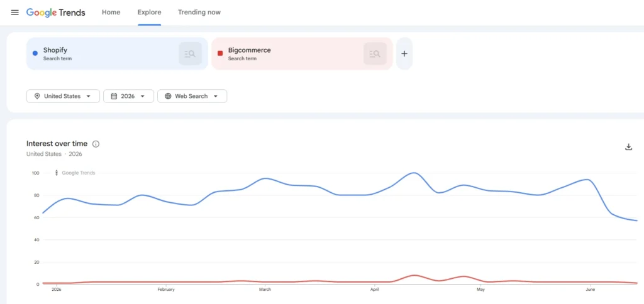
Task: Click the Google Trends logo
Action: coord(56,13)
